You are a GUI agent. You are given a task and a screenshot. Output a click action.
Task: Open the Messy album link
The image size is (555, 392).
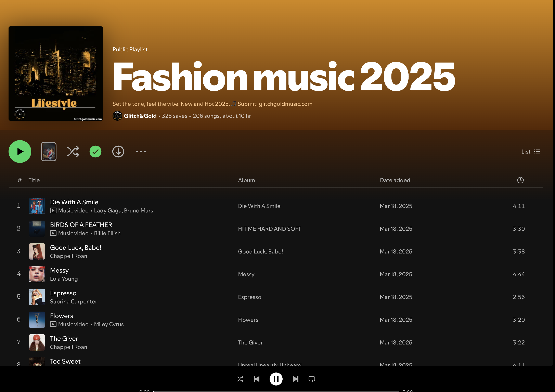pos(246,274)
